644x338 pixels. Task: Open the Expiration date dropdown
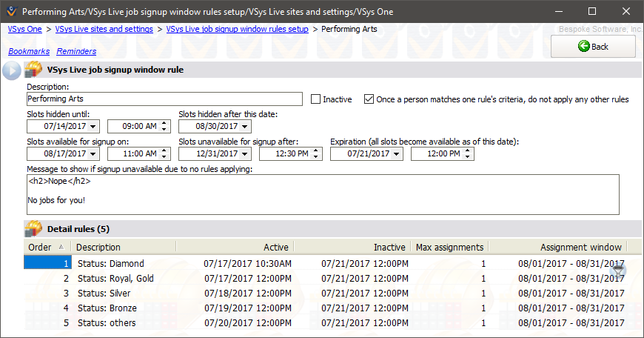397,154
